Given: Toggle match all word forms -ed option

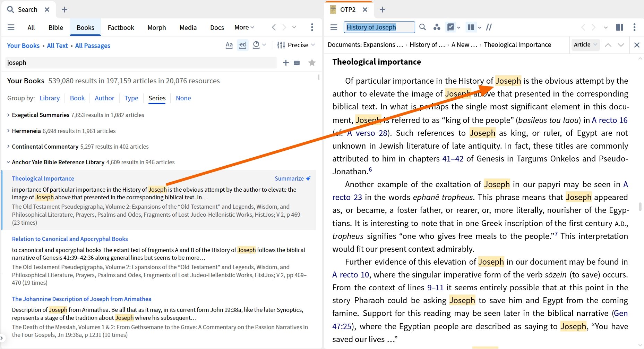Looking at the screenshot, I should pos(242,45).
